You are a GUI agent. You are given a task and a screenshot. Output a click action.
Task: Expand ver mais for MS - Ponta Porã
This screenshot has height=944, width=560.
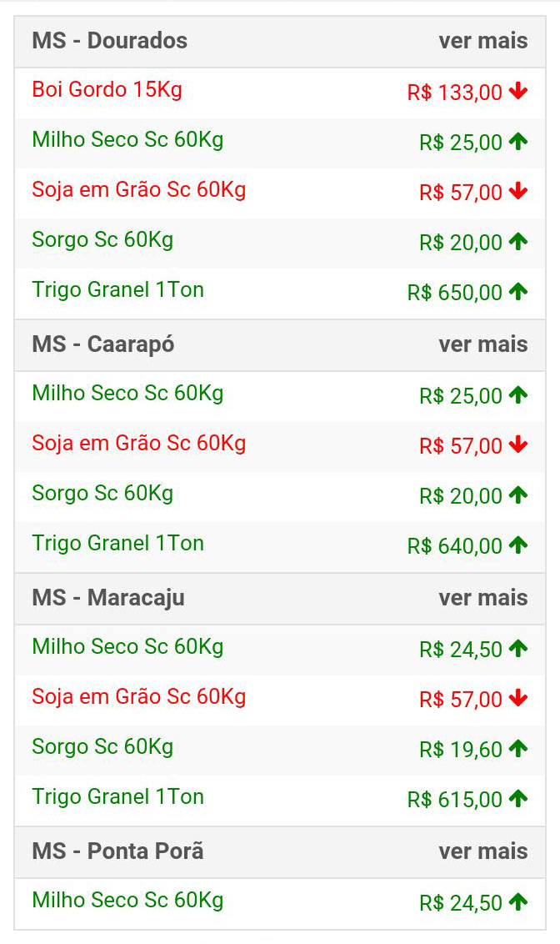pos(483,851)
